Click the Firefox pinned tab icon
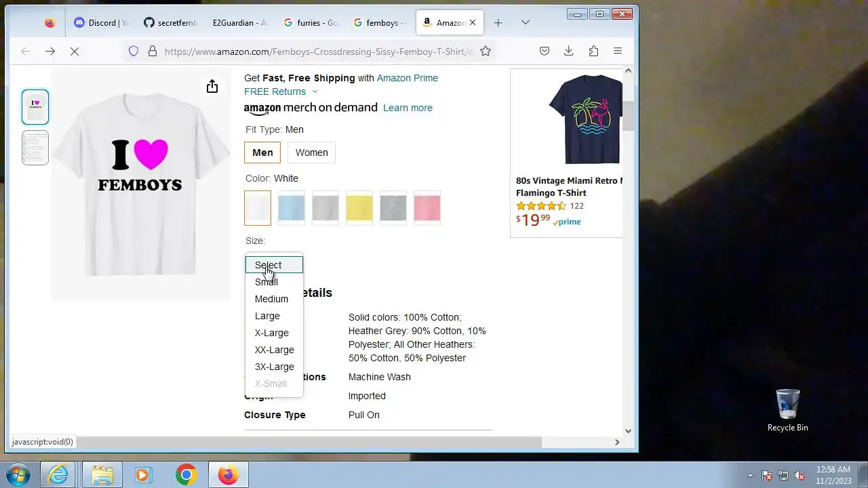Viewport: 868px width, 488px height. pyautogui.click(x=50, y=22)
